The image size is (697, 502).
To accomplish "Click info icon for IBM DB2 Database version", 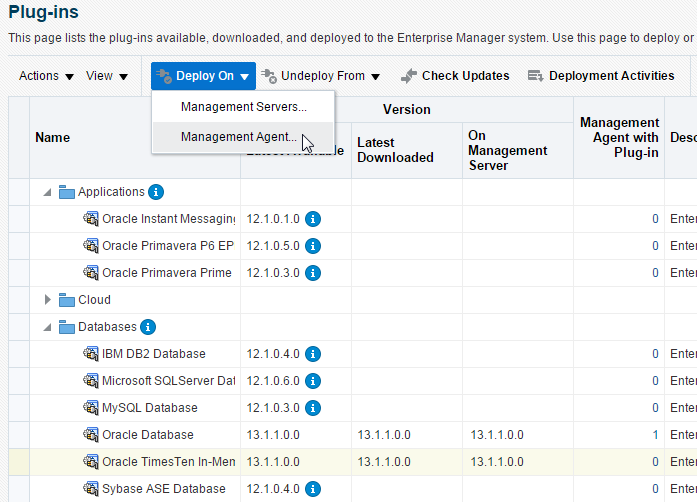I will click(x=313, y=354).
